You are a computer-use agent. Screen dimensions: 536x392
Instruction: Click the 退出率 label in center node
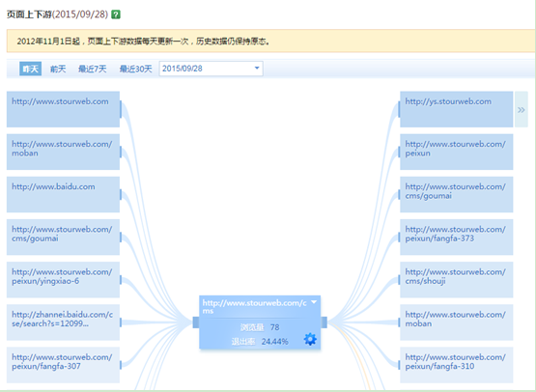243,342
